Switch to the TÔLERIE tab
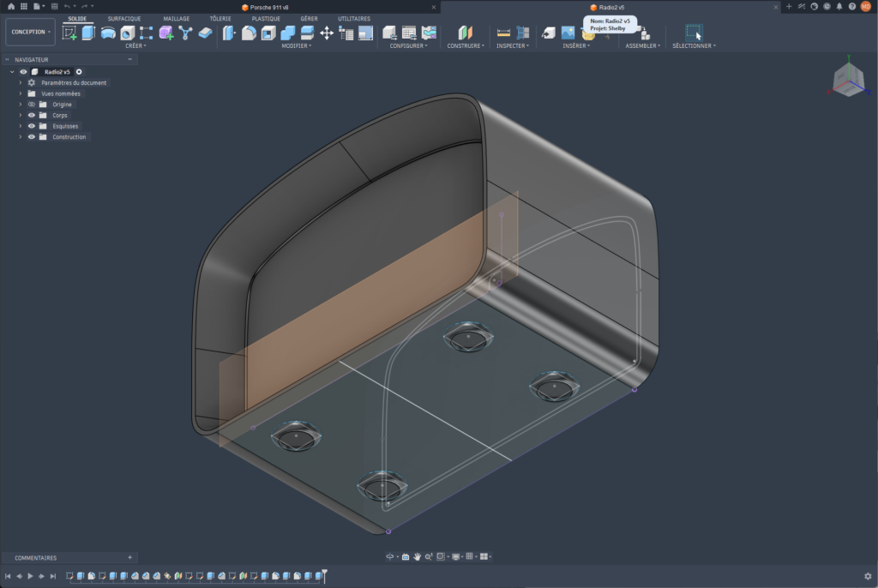 220,19
